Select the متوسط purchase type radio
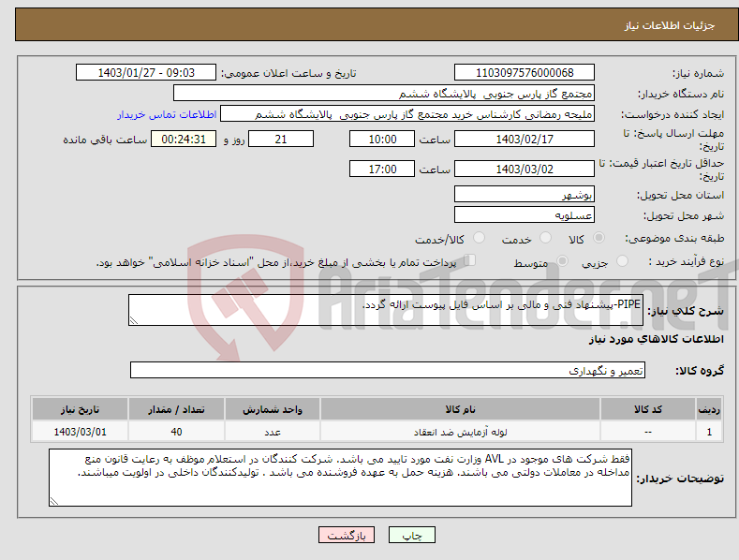 pos(562,261)
